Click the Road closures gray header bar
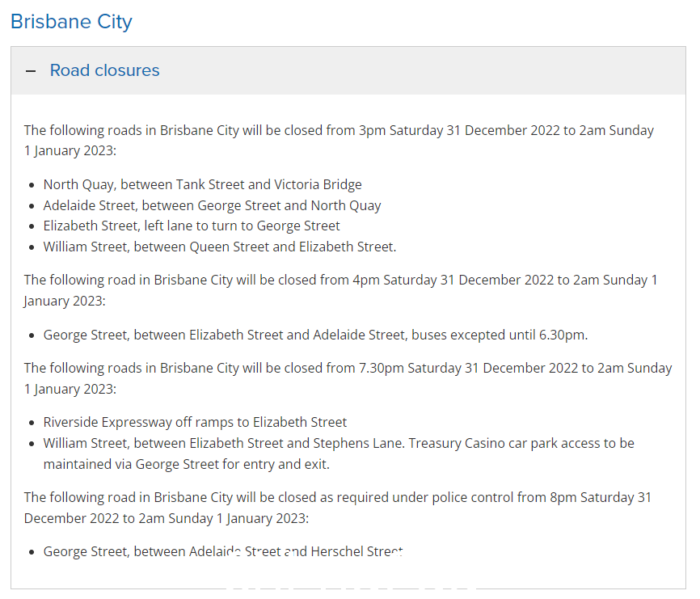The height and width of the screenshot is (599, 700). click(x=348, y=70)
